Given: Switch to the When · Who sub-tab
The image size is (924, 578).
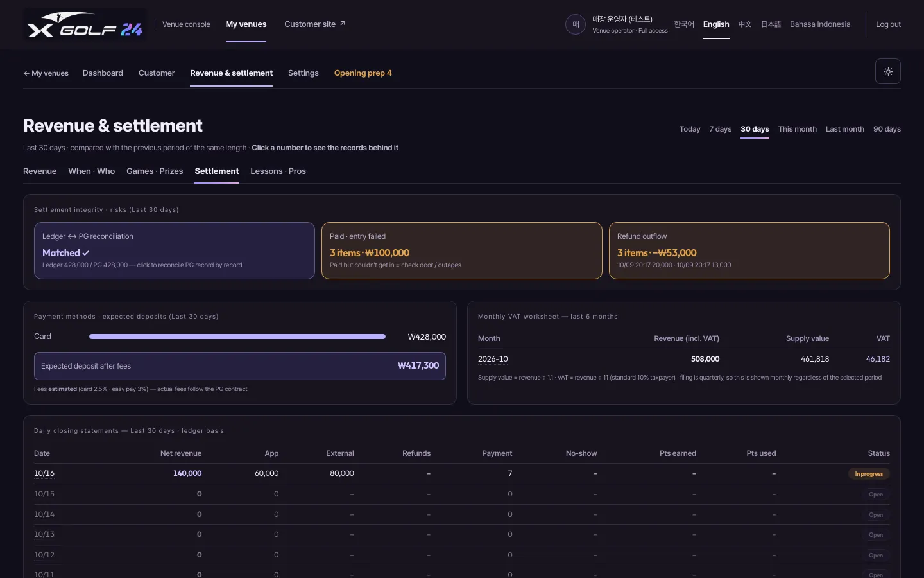Looking at the screenshot, I should (x=92, y=171).
